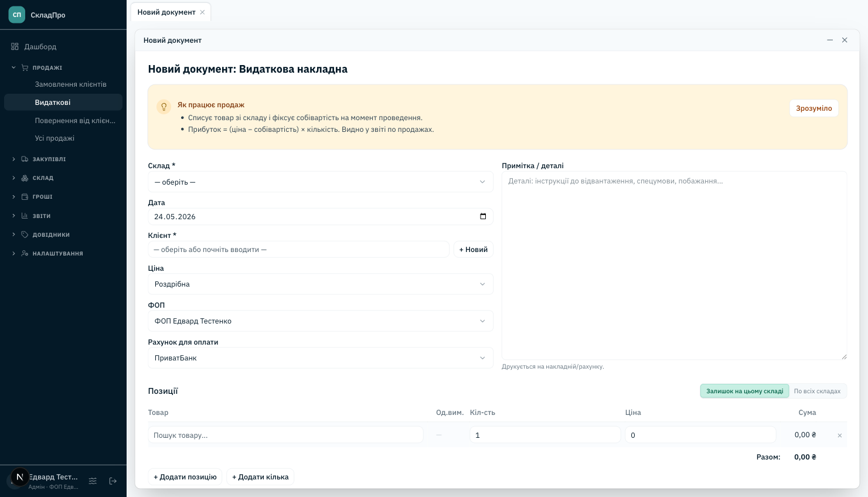Switch to Залишок на цьому складі
The height and width of the screenshot is (497, 868).
(744, 391)
